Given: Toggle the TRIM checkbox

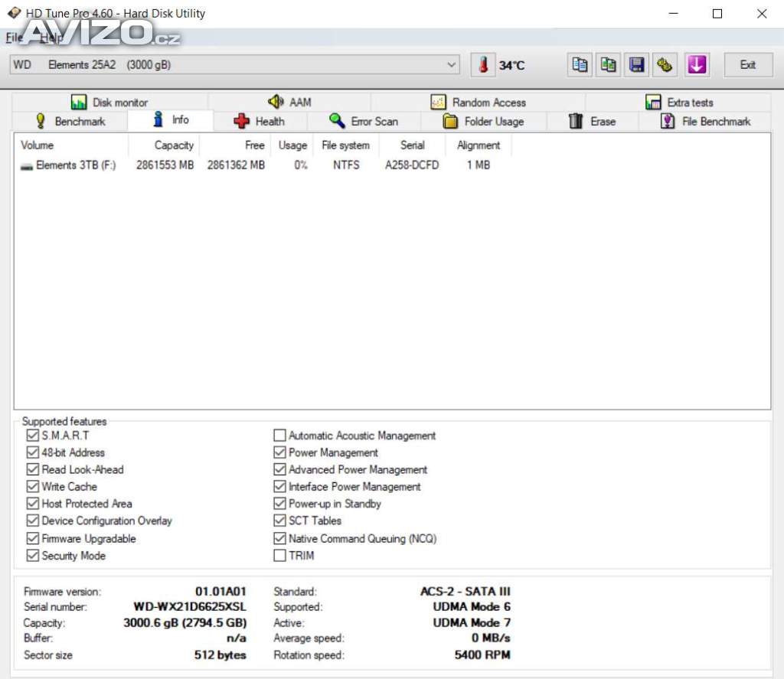Looking at the screenshot, I should (x=279, y=556).
